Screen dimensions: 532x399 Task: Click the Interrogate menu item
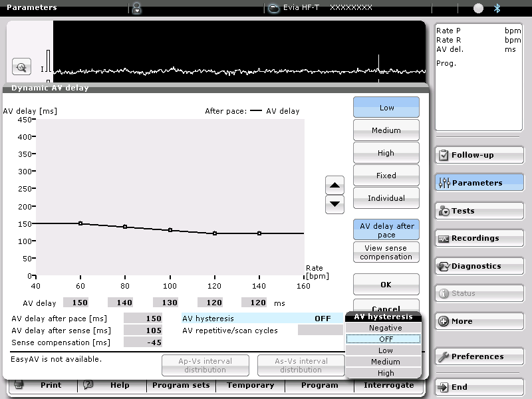[x=388, y=385]
